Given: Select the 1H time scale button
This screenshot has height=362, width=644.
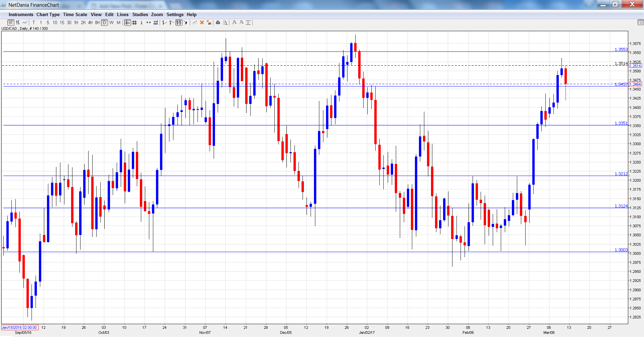Looking at the screenshot, I should pos(76,23).
